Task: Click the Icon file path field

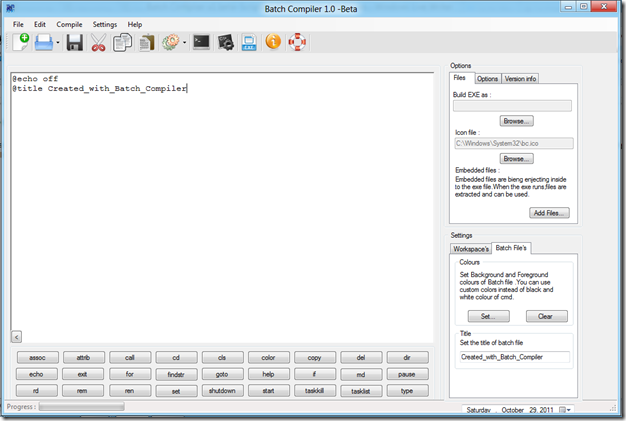Action: (514, 143)
